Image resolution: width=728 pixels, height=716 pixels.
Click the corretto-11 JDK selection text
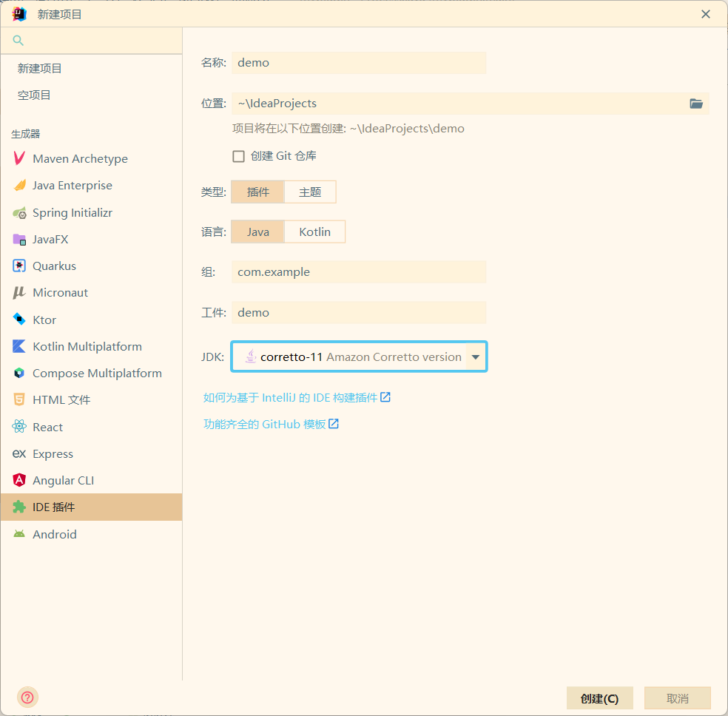[x=291, y=357]
